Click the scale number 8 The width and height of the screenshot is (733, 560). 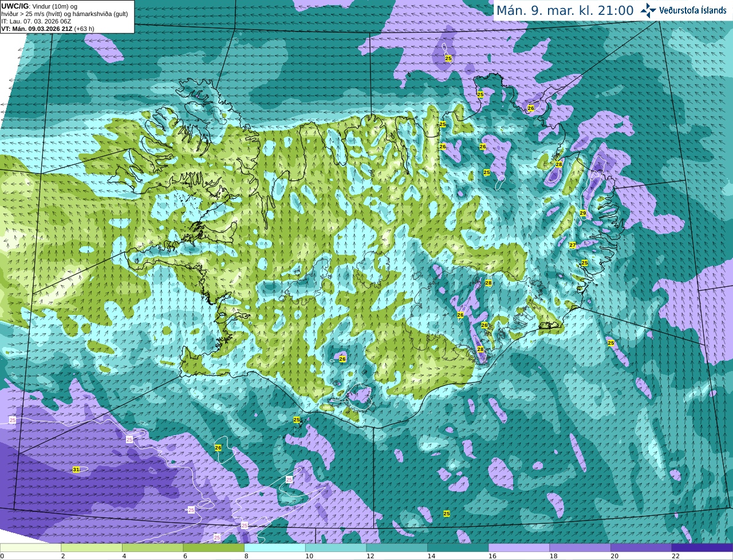coord(246,556)
